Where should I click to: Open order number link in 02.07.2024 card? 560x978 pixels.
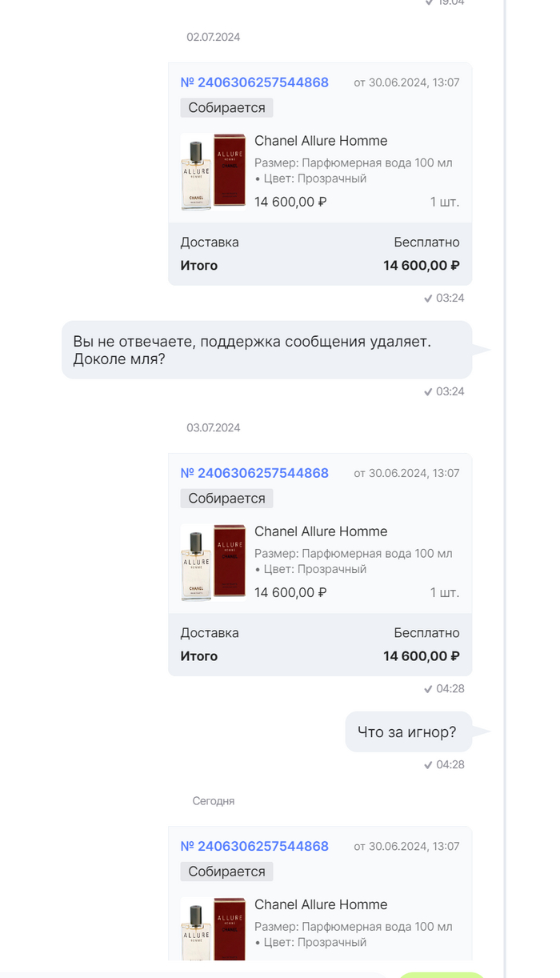[x=254, y=82]
